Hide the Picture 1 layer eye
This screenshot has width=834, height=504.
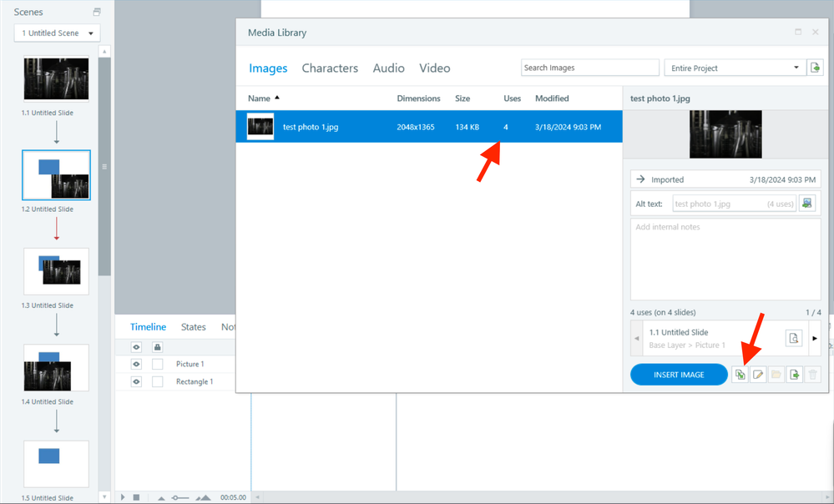point(136,364)
